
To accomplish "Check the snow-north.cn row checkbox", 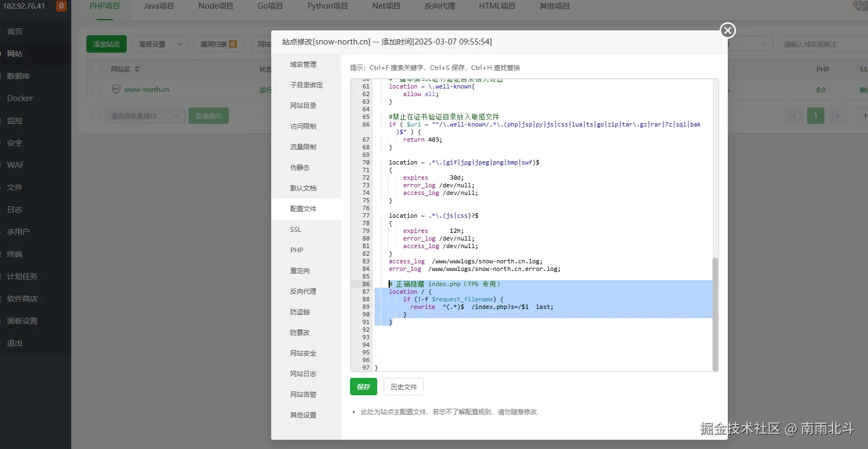I will click(x=96, y=90).
